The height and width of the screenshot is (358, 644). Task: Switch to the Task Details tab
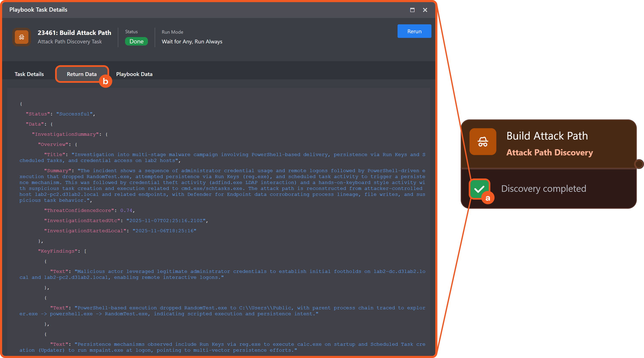(x=29, y=74)
